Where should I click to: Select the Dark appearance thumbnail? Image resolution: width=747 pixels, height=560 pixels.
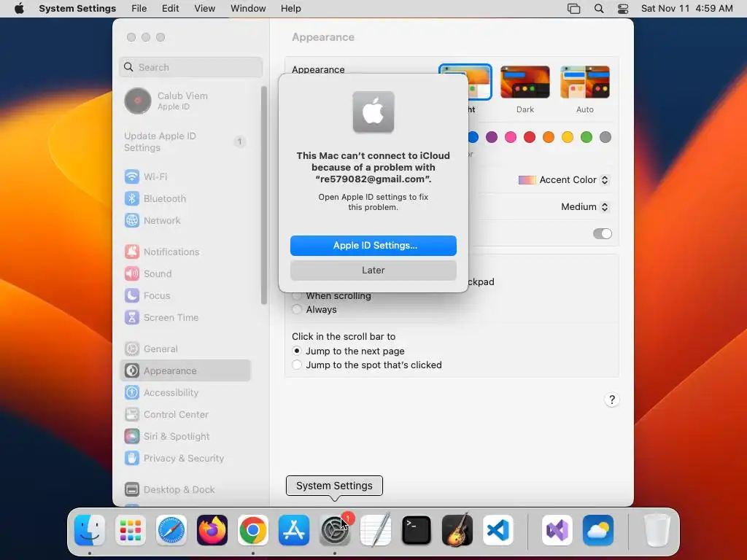(525, 82)
